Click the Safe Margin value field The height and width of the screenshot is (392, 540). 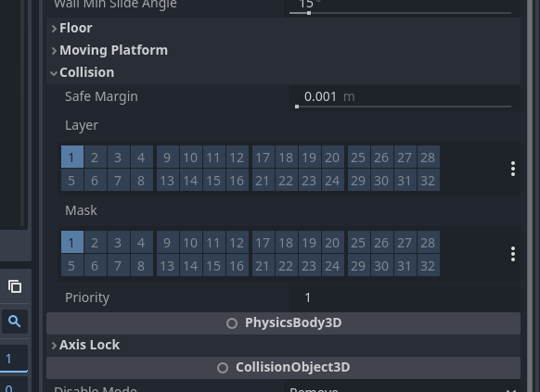(405, 97)
